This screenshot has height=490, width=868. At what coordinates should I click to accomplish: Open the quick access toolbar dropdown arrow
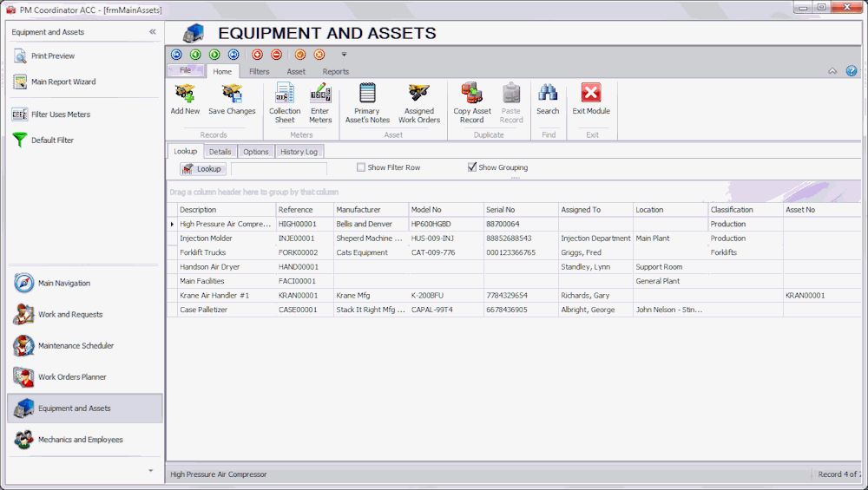point(344,55)
